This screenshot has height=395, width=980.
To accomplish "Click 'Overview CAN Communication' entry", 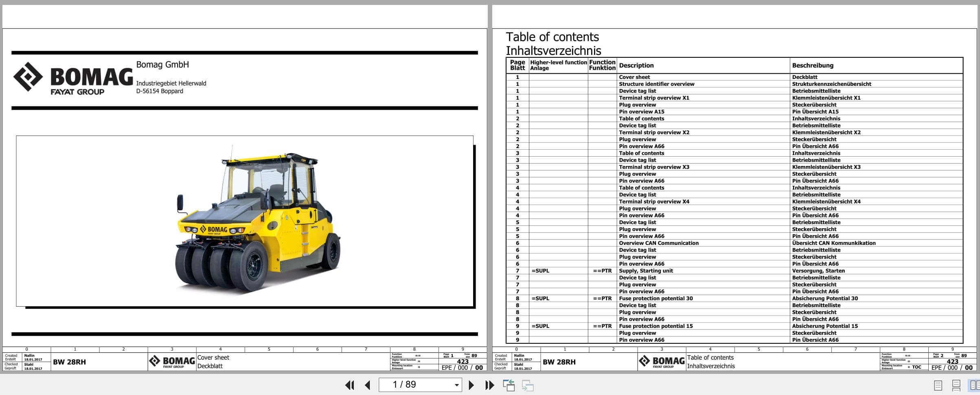I will pyautogui.click(x=658, y=243).
